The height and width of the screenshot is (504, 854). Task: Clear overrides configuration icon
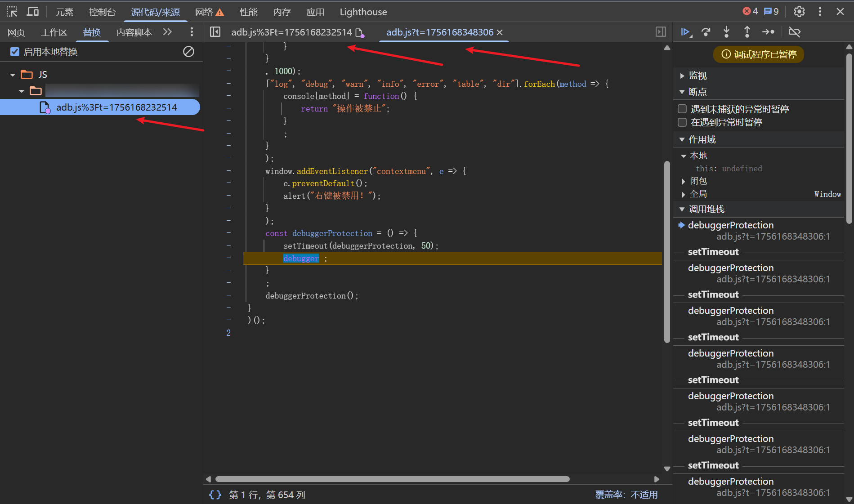click(x=188, y=52)
